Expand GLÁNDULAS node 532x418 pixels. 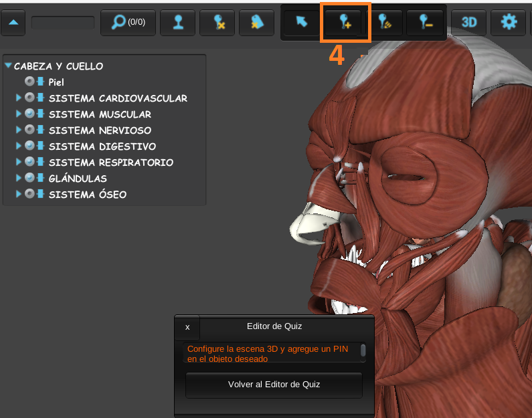(19, 178)
